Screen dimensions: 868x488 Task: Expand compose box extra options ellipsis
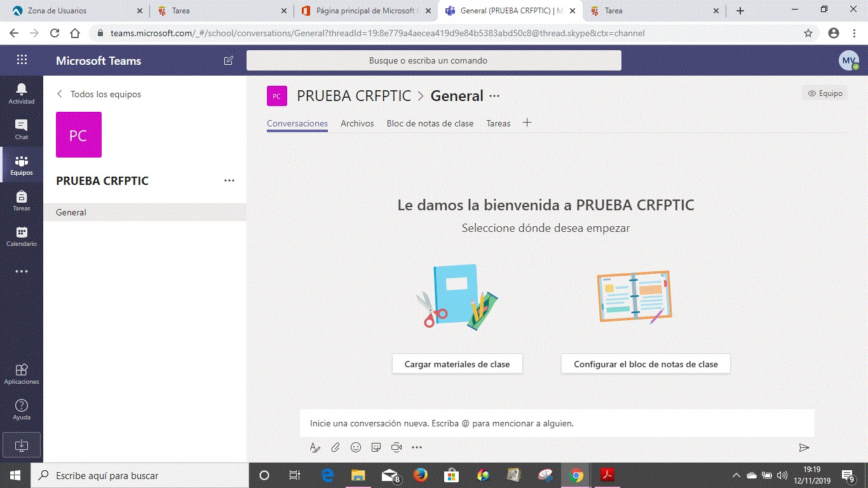point(417,447)
